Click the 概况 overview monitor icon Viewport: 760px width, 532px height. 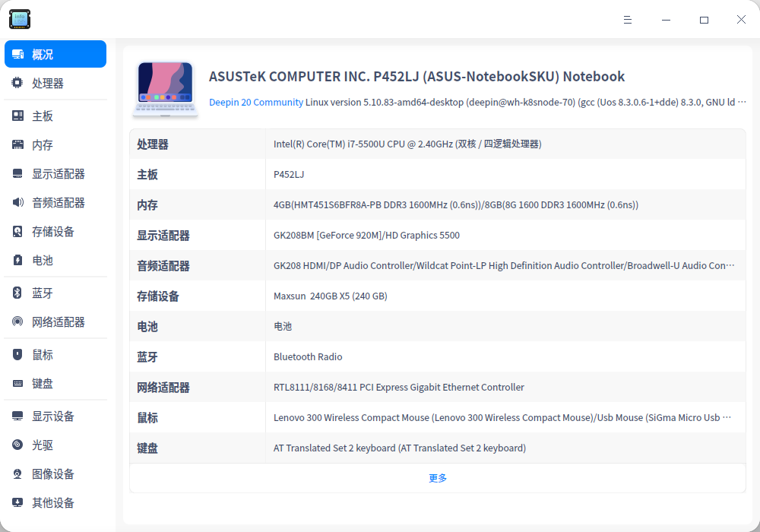point(18,54)
